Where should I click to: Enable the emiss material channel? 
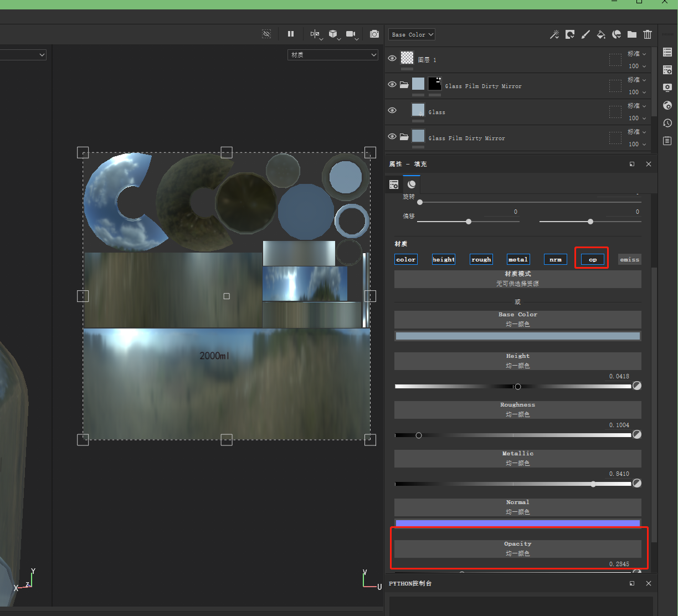coord(629,259)
